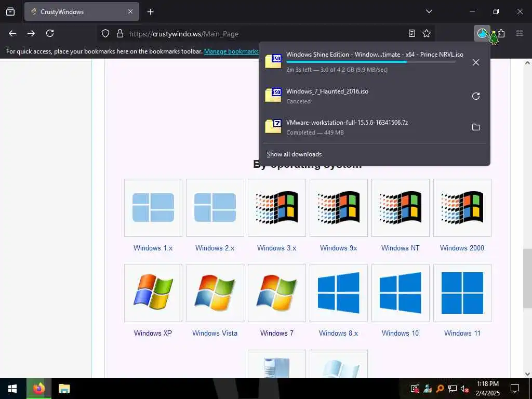Expand the list all tabs chevron
Screen dimensions: 532x399
pyautogui.click(x=429, y=11)
